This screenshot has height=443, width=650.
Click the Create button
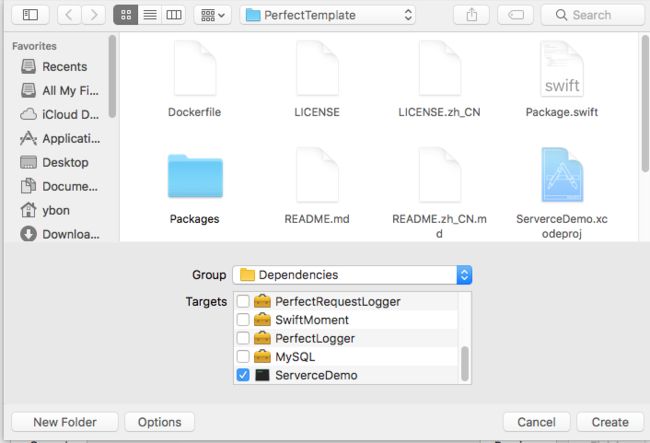[610, 422]
